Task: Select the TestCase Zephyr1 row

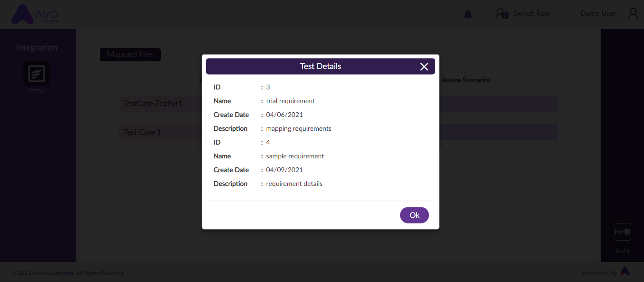Action: (161, 104)
